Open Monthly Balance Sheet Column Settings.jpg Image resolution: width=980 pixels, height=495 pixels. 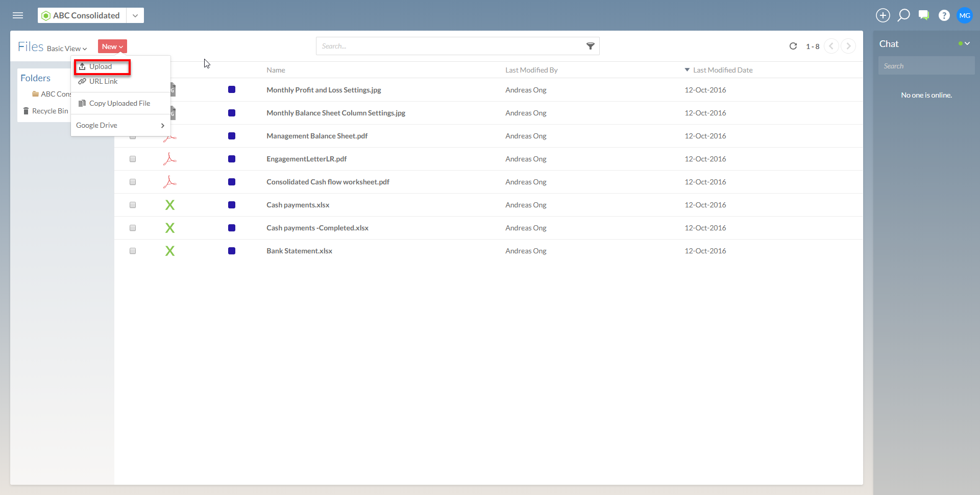[x=336, y=113]
